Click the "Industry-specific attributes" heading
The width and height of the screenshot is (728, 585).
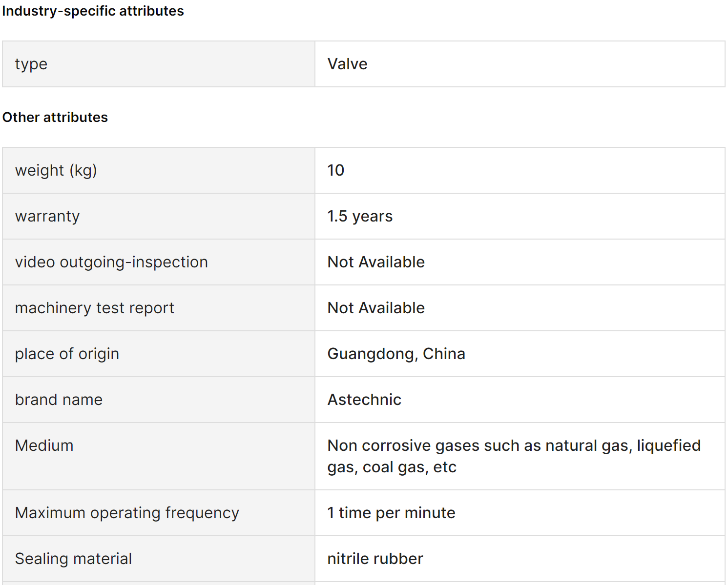[x=93, y=11]
